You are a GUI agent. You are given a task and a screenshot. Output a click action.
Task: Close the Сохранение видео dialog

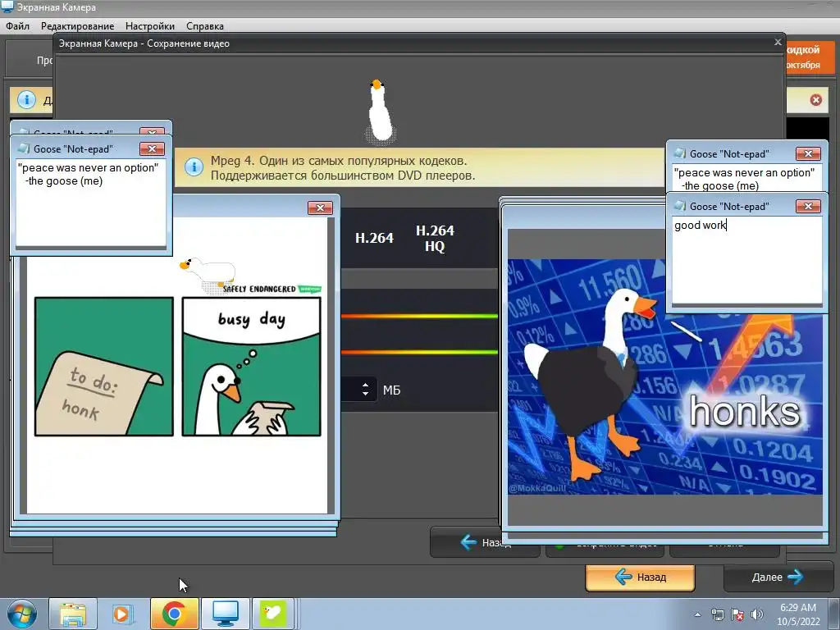[778, 42]
